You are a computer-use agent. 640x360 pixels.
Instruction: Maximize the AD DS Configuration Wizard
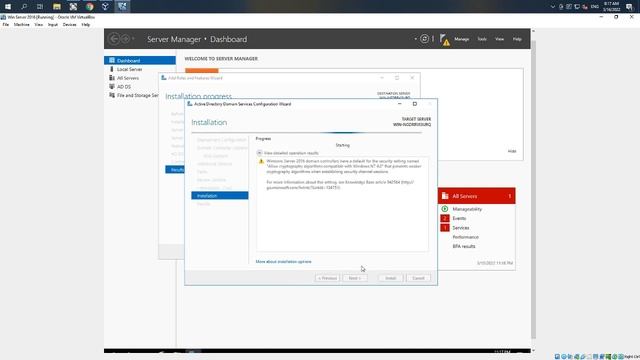point(415,104)
